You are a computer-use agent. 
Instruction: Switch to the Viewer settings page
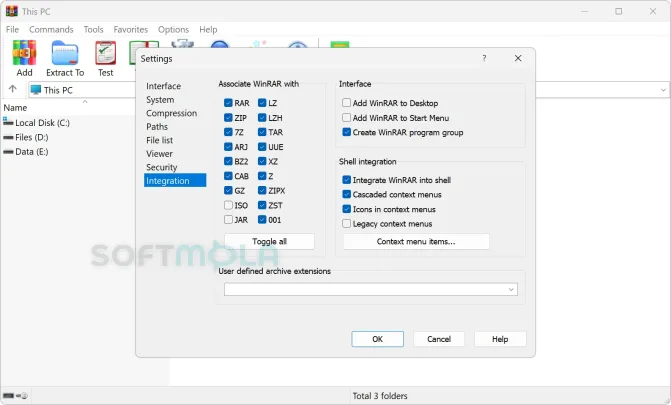159,154
